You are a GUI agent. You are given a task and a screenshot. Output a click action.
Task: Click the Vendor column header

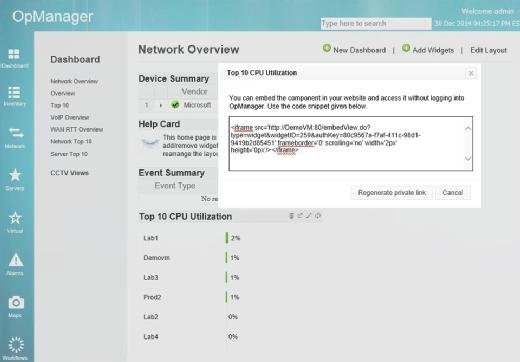pos(195,91)
